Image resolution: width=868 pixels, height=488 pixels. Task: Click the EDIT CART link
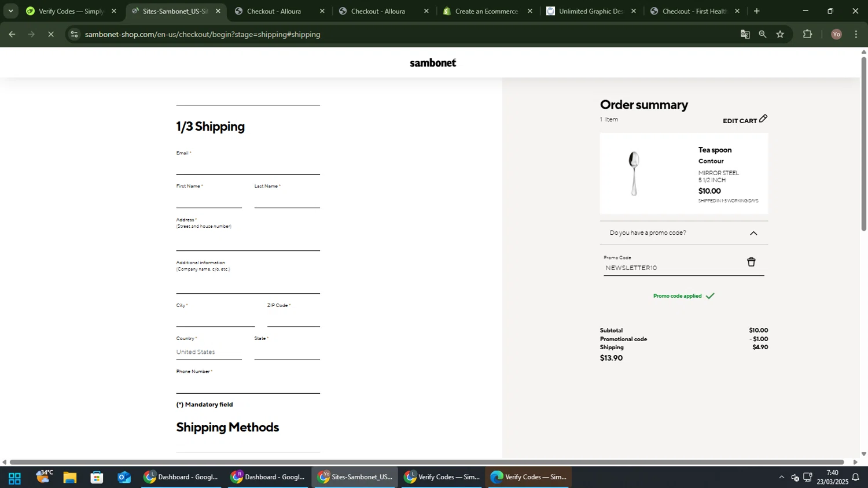click(740, 121)
